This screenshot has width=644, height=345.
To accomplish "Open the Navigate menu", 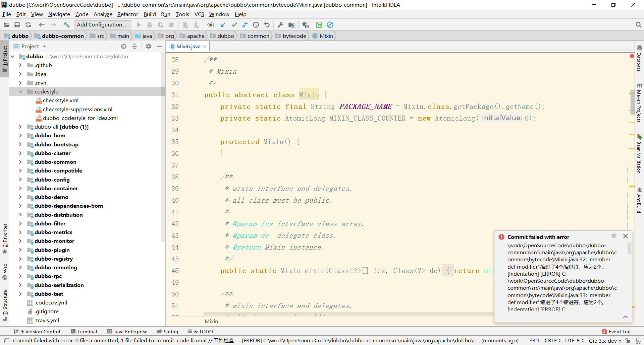I will 59,14.
